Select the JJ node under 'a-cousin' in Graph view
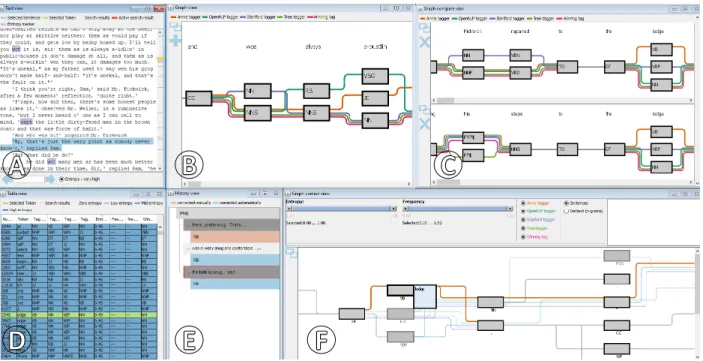This screenshot has height=361, width=703. point(375,98)
